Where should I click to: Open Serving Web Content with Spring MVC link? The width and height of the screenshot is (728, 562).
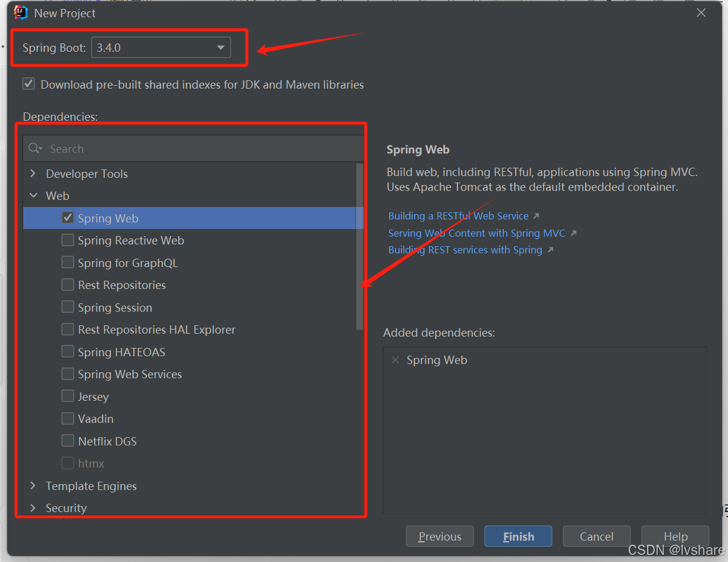click(x=477, y=233)
